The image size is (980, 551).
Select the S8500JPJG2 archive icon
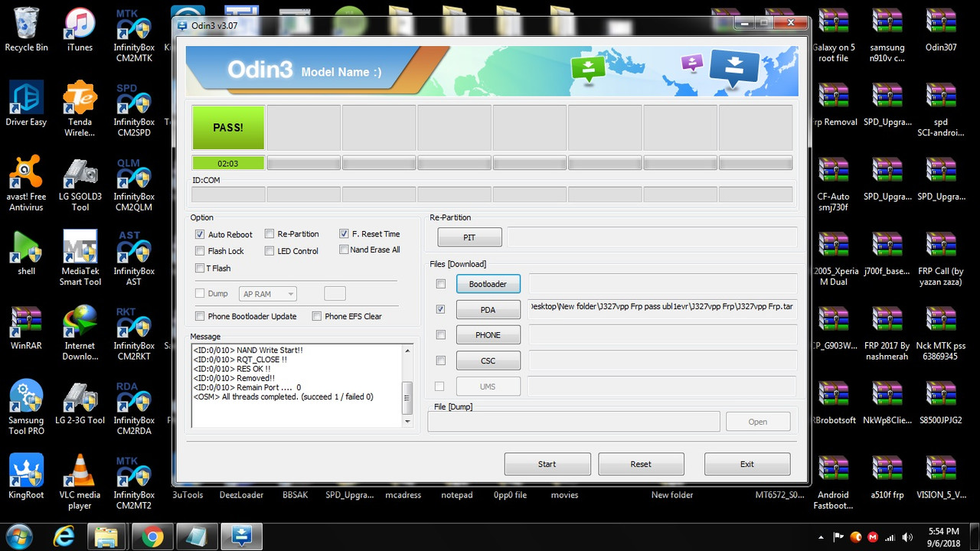pyautogui.click(x=941, y=403)
